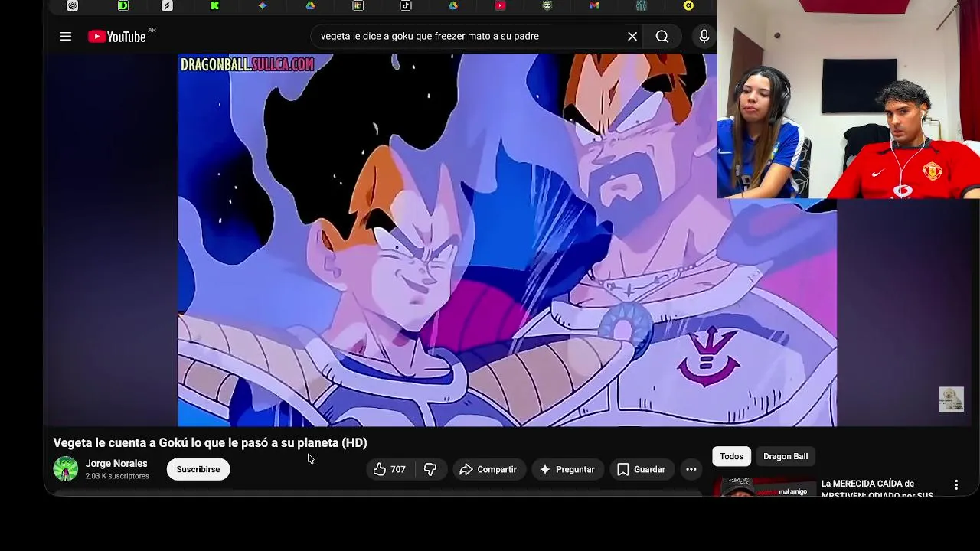Open La MERECIDA CAÍDA de MRSTIVEN title
The height and width of the screenshot is (551, 980).
pyautogui.click(x=877, y=489)
